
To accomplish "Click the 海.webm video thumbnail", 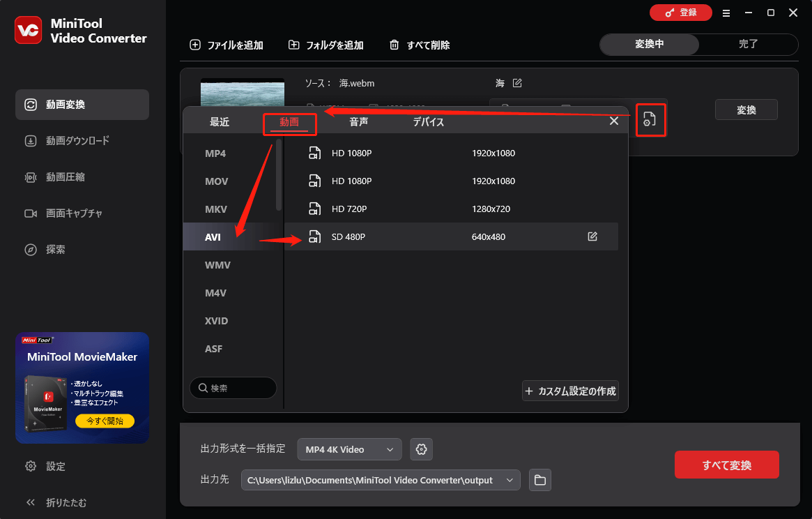I will tap(243, 93).
